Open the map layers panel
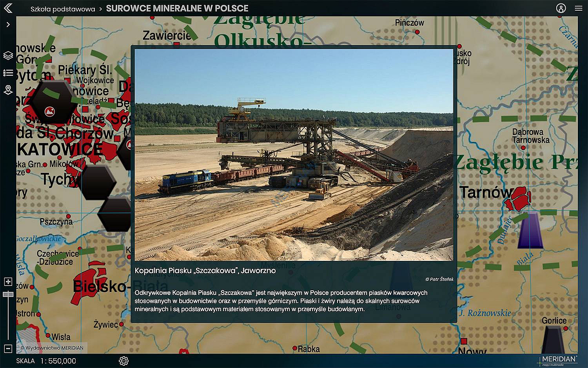Screen dimensions: 588x368 click(8, 55)
